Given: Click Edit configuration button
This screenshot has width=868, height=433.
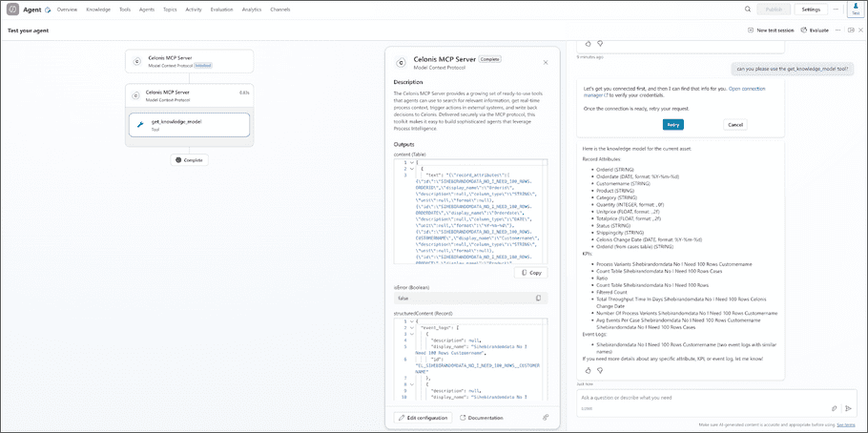Looking at the screenshot, I should point(423,418).
